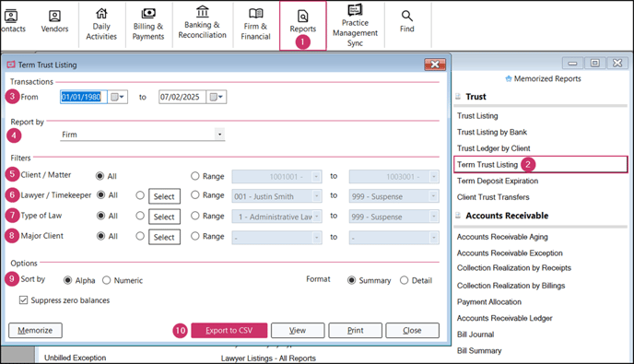Open the From date calendar picker
The width and height of the screenshot is (634, 364).
point(118,97)
